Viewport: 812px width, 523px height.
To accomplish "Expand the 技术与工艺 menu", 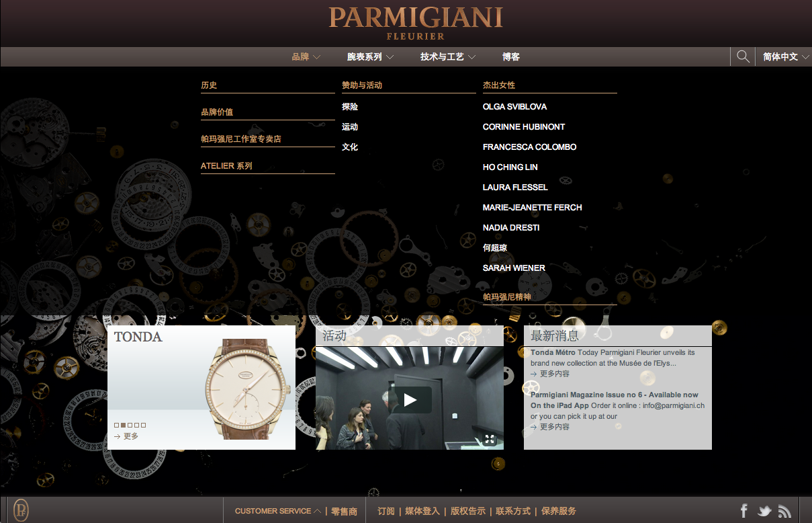I will (x=448, y=57).
